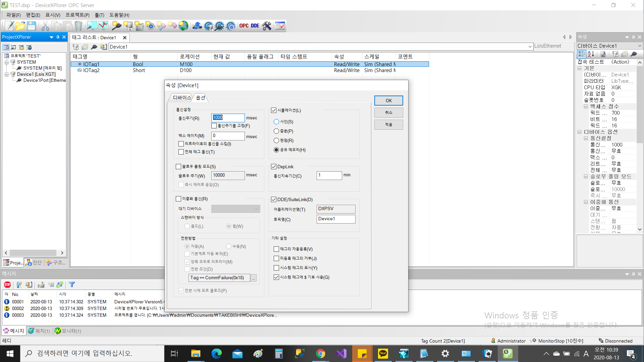Click the trash can Delete icon
Screen dimensions: 644x362
click(78, 26)
